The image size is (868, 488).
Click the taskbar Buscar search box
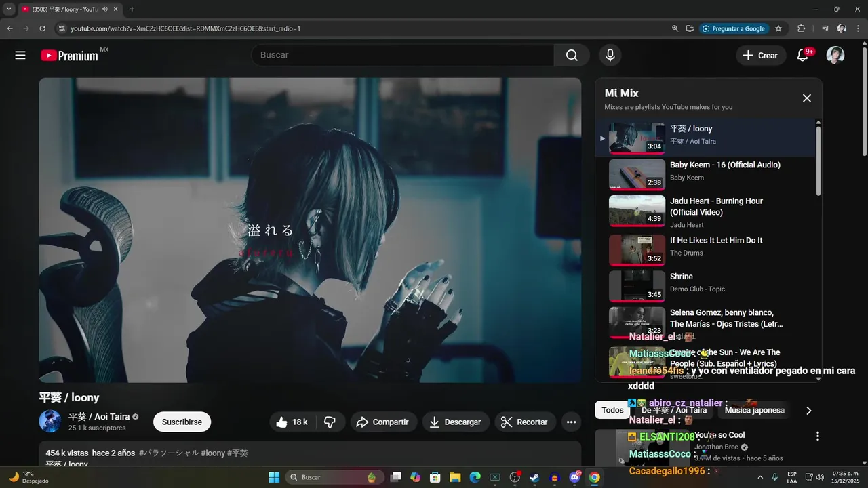point(333,477)
